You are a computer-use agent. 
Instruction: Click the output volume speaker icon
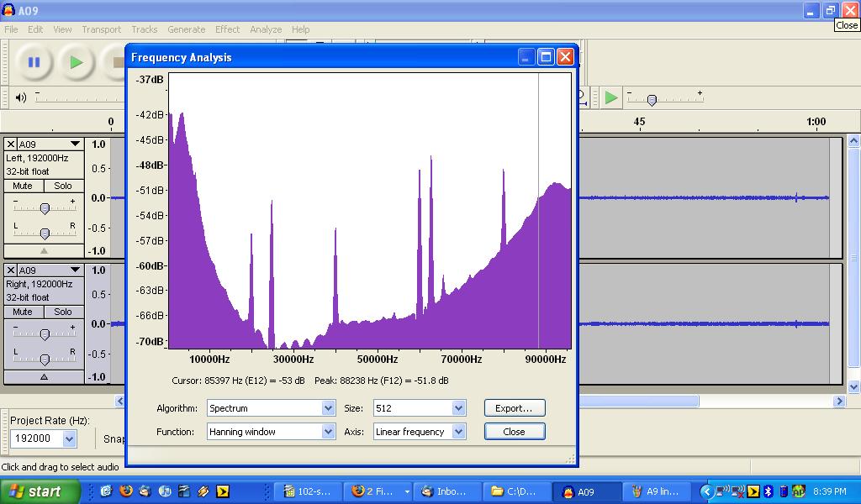tap(21, 97)
